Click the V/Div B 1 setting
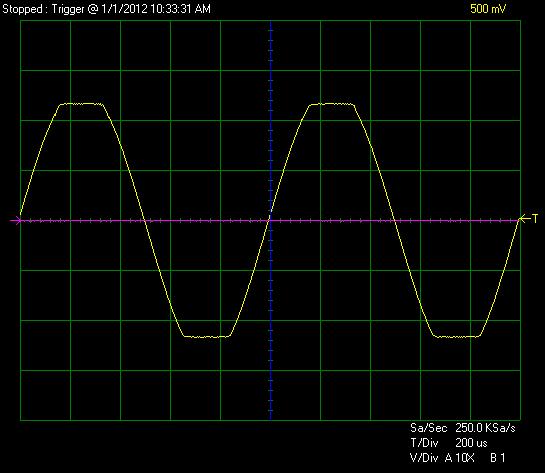This screenshot has width=545, height=473. (498, 458)
